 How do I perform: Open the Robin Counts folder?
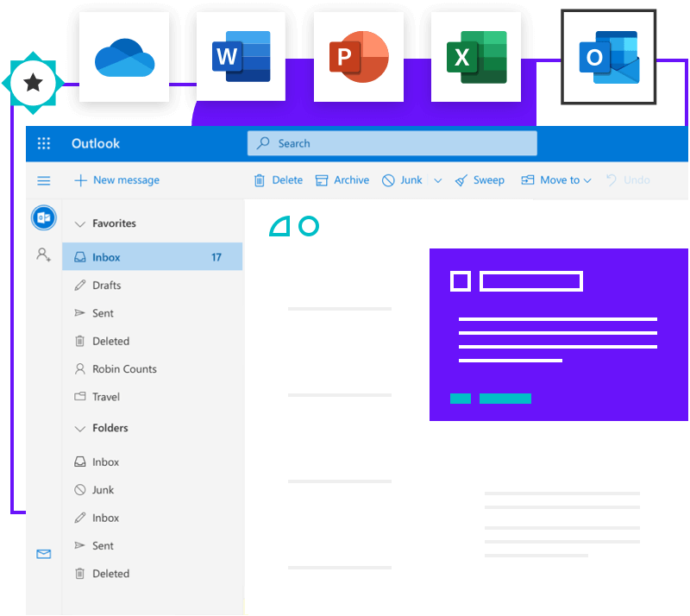[124, 369]
